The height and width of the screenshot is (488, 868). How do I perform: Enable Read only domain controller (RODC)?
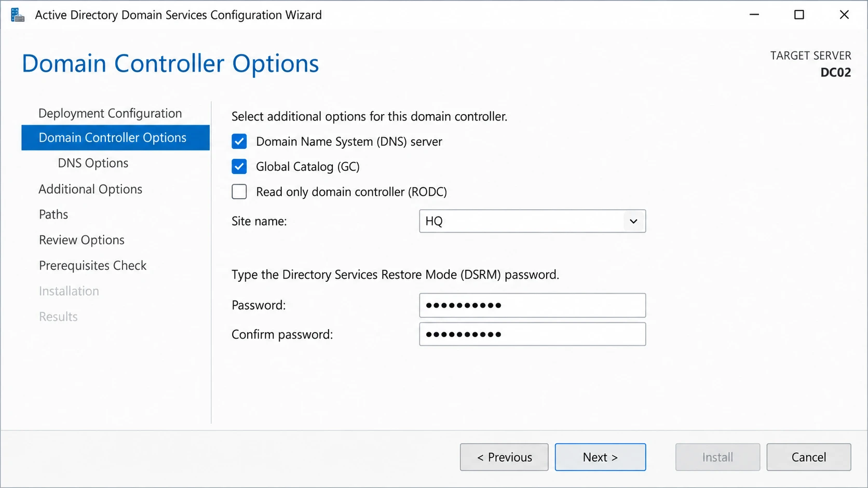pyautogui.click(x=239, y=192)
